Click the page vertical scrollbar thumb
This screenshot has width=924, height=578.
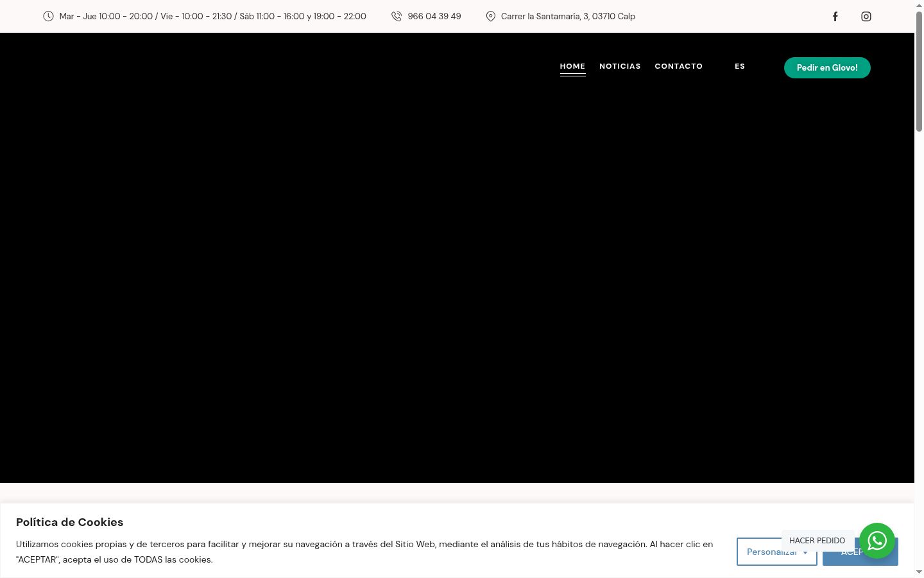click(x=919, y=71)
